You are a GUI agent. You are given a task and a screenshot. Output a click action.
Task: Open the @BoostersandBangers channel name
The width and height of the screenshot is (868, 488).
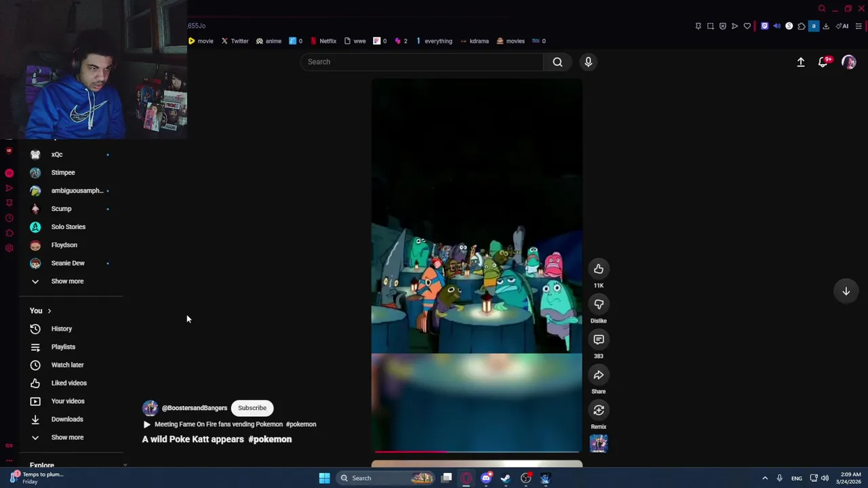click(x=195, y=408)
